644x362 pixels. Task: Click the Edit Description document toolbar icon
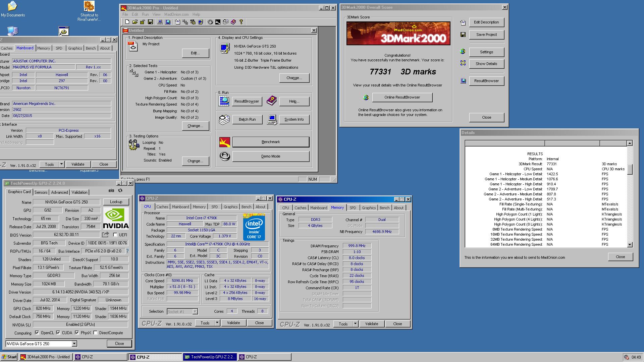click(177, 22)
